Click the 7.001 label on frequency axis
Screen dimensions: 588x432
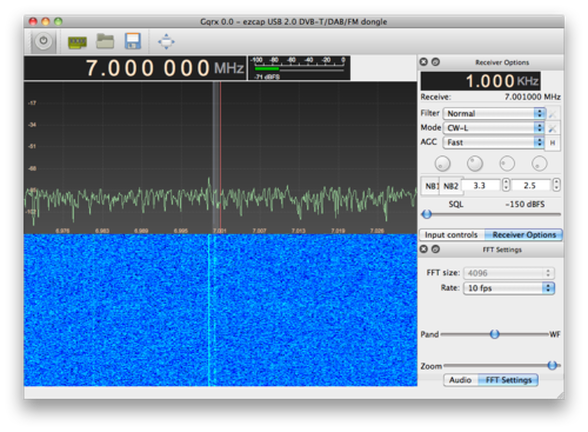(x=219, y=230)
